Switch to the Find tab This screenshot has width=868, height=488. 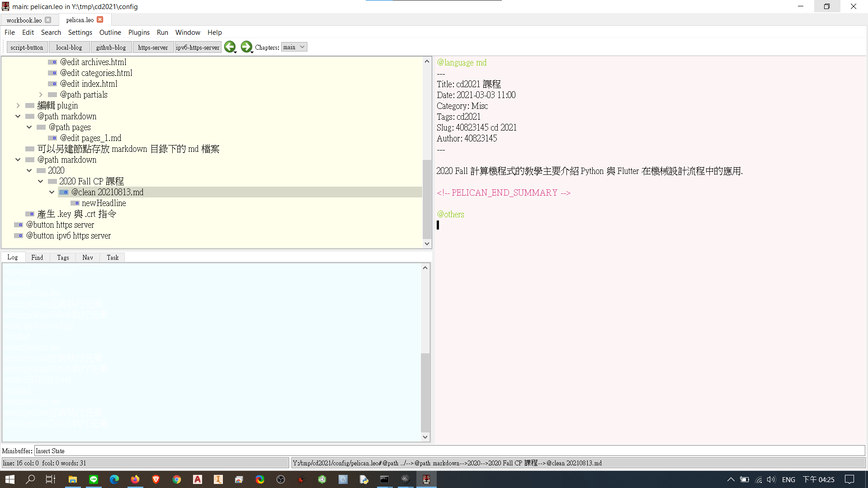tap(37, 258)
